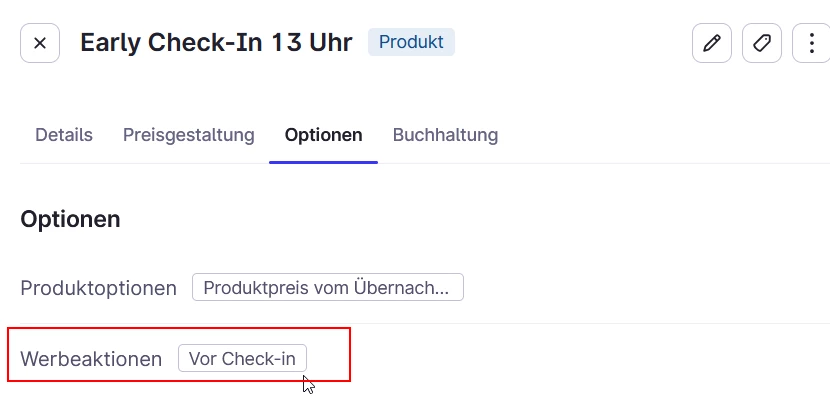Click the Werbeaktionen field label
Viewport: 830px width, 397px height.
[x=91, y=359]
